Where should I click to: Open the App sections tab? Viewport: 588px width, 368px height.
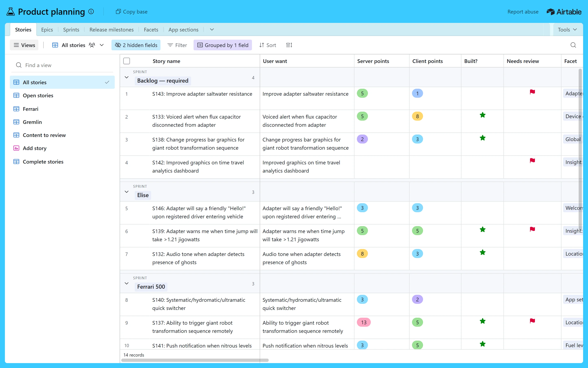[x=184, y=30]
